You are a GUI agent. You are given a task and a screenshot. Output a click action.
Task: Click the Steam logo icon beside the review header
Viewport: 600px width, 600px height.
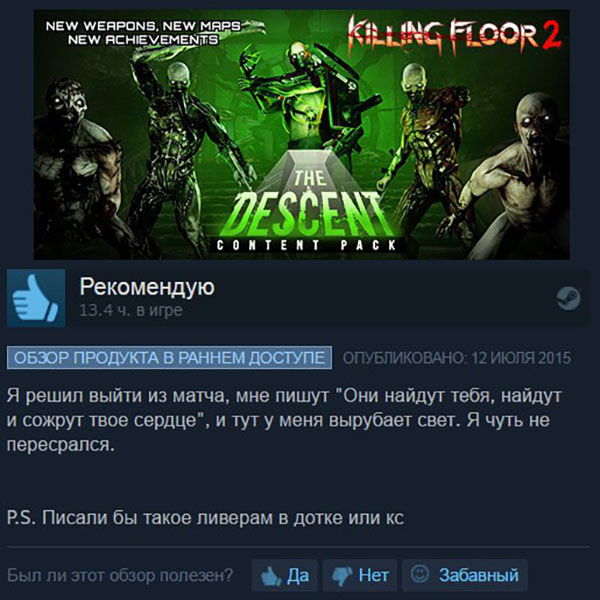point(569,298)
